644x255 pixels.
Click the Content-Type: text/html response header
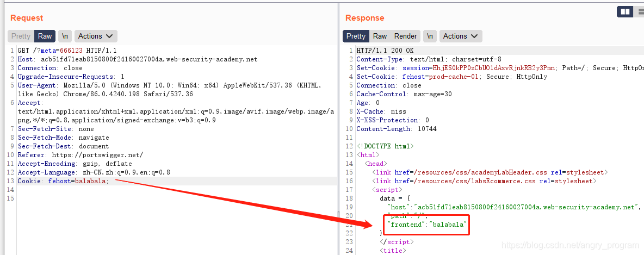[429, 59]
